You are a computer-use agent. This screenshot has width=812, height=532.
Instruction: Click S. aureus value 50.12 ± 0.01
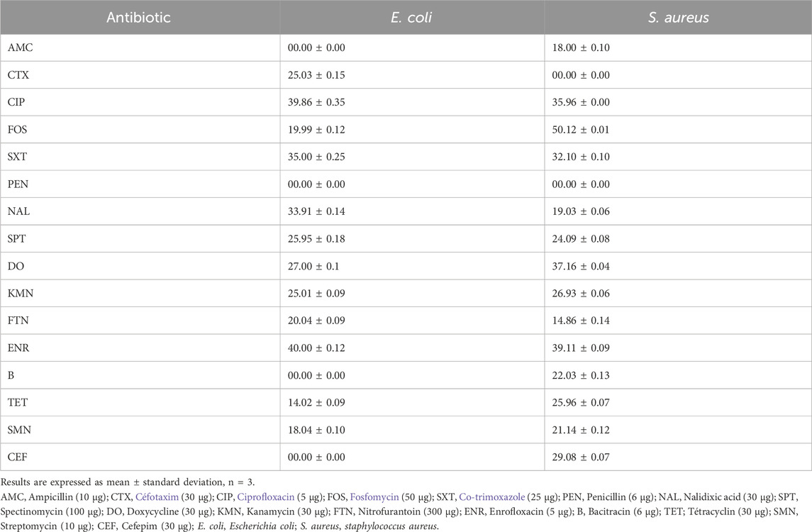pyautogui.click(x=581, y=130)
